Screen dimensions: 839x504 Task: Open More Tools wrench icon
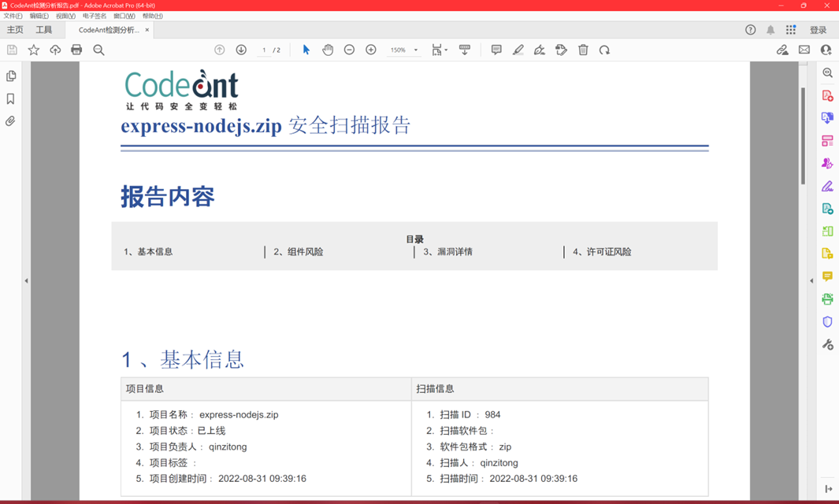pyautogui.click(x=828, y=345)
